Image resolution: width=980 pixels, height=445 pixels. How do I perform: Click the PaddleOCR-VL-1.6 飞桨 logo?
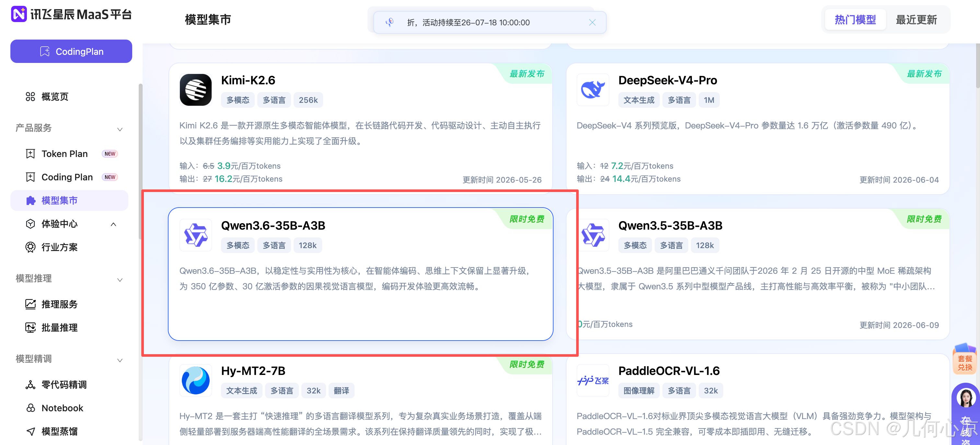point(593,380)
